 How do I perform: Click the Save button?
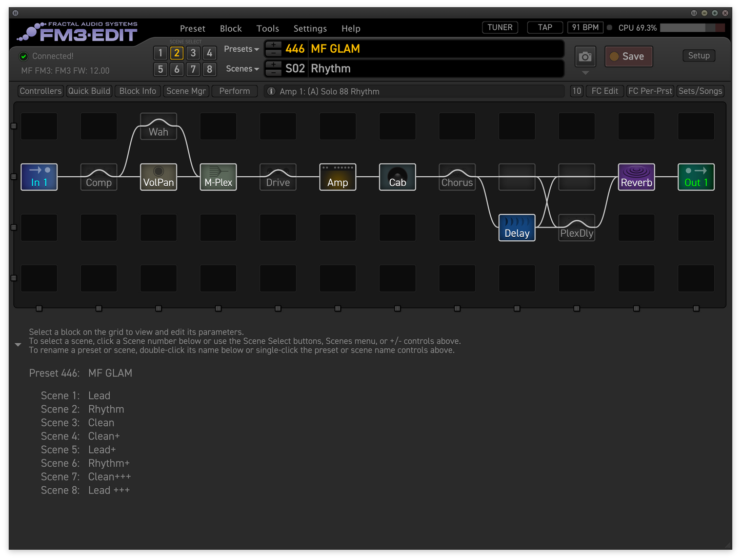(x=629, y=56)
